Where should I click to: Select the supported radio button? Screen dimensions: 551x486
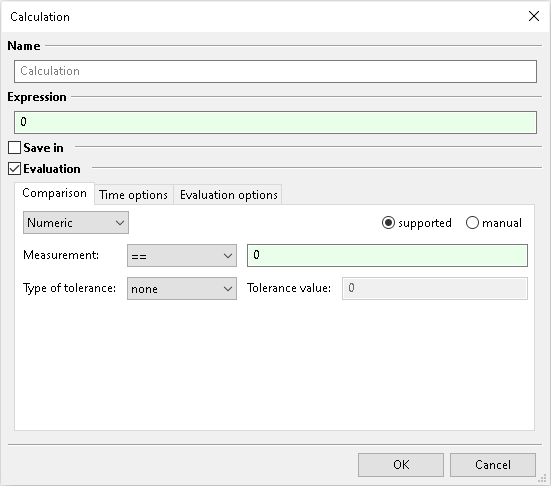[x=388, y=223]
